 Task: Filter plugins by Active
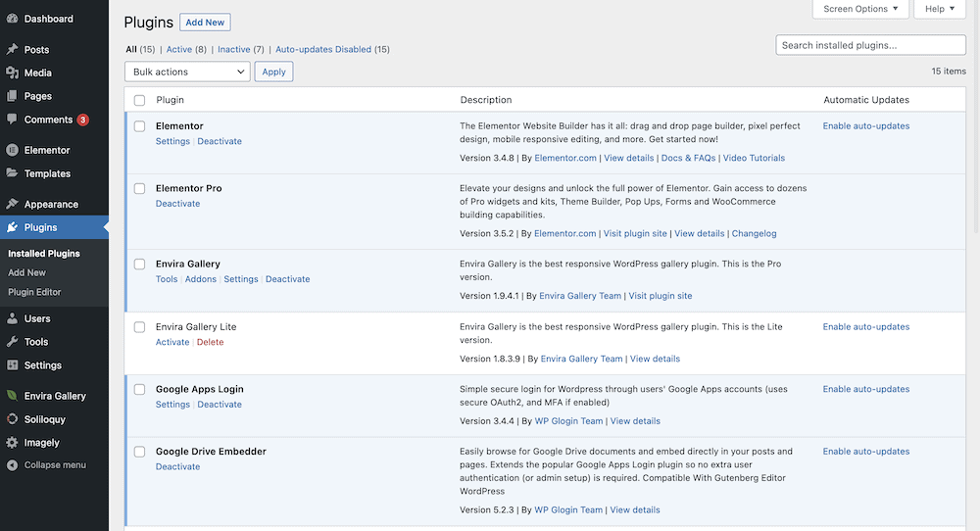click(x=178, y=49)
